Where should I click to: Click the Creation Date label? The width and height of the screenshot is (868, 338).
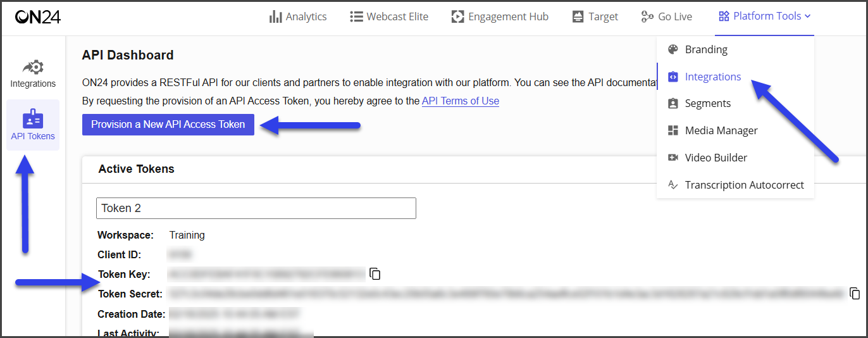click(x=132, y=314)
